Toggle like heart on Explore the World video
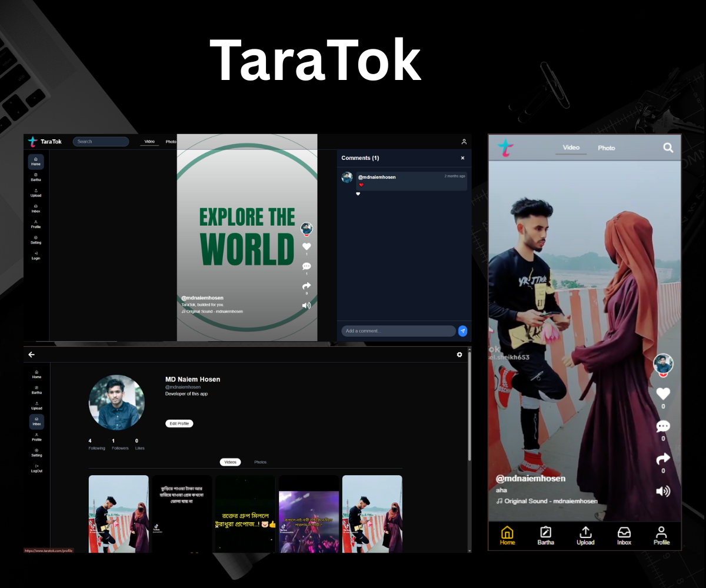706x588 pixels. click(306, 247)
